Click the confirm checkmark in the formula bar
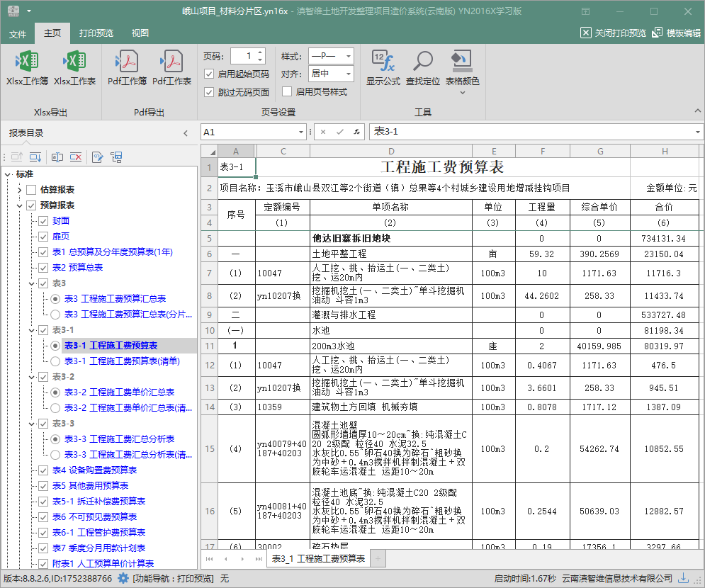Screen dimensions: 705x588 point(340,132)
